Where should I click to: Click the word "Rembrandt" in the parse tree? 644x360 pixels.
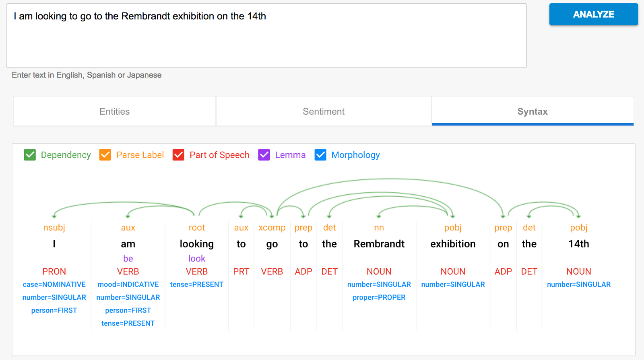pyautogui.click(x=379, y=244)
